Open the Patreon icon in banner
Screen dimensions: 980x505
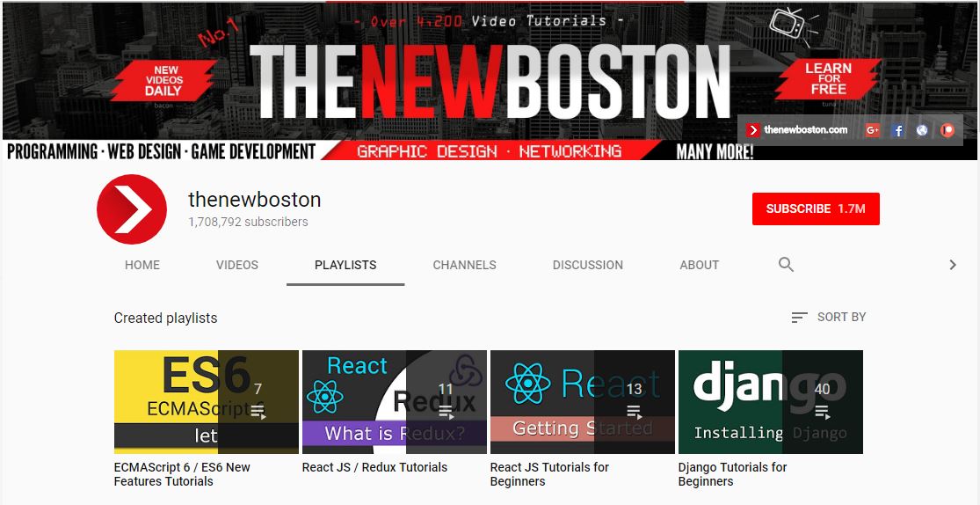click(x=947, y=130)
